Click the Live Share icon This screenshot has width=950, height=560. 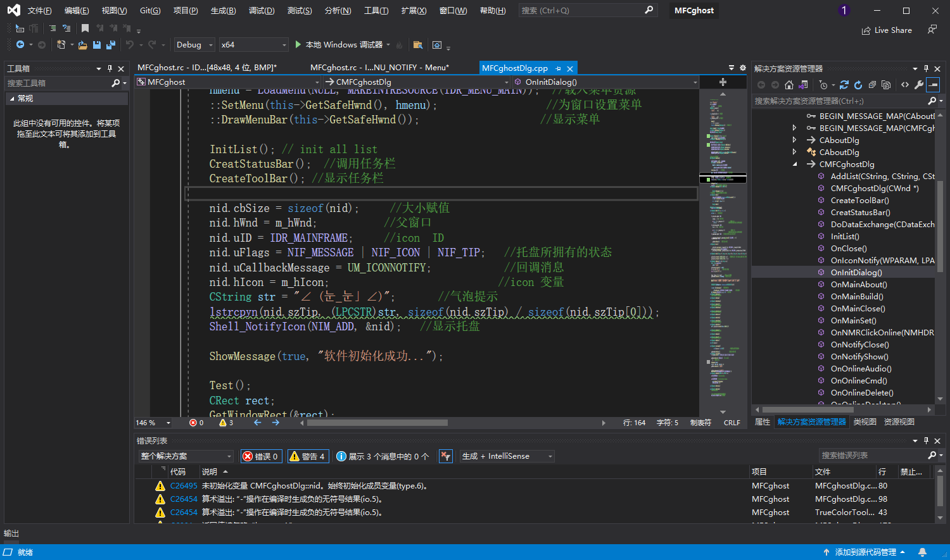click(887, 30)
